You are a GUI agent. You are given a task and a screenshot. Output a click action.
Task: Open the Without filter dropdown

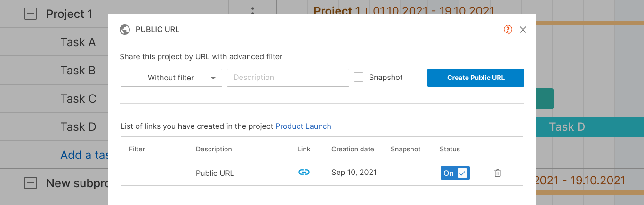[x=171, y=78]
